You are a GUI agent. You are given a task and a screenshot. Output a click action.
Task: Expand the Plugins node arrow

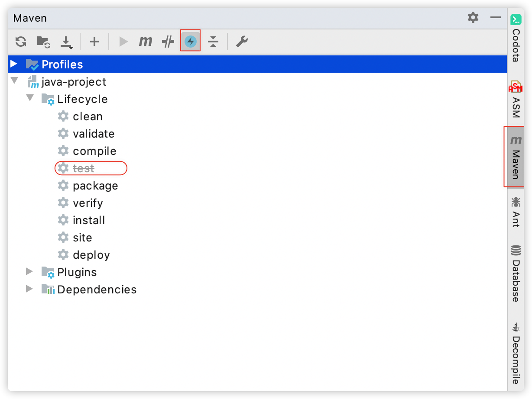click(29, 272)
